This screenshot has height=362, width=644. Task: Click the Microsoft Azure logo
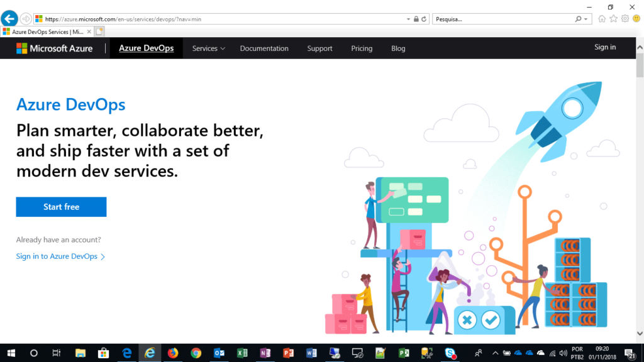click(x=55, y=48)
